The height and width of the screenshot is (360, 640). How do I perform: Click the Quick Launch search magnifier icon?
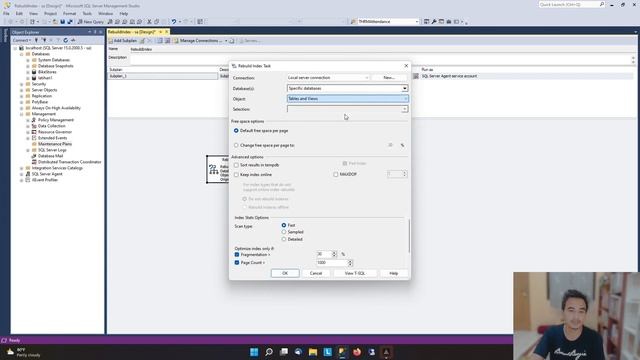602,4
